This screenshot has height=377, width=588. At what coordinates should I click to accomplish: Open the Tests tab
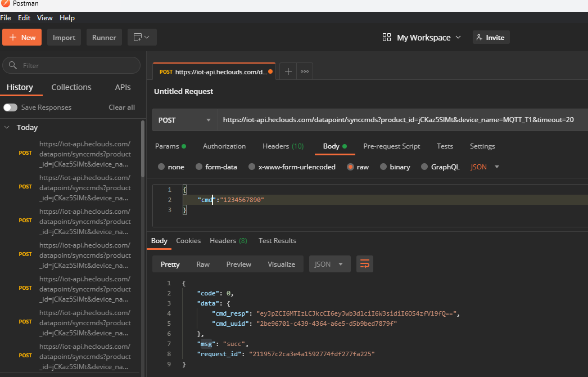tap(445, 146)
